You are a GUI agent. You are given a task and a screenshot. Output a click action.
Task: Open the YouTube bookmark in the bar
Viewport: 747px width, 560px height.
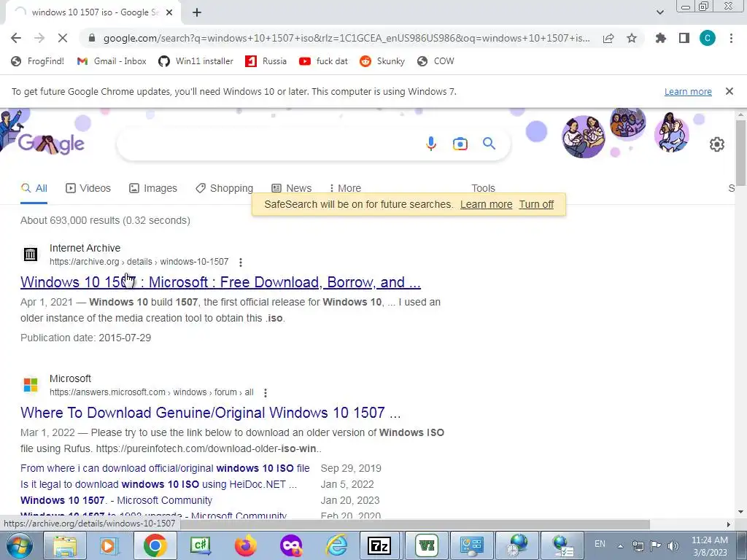coord(323,61)
